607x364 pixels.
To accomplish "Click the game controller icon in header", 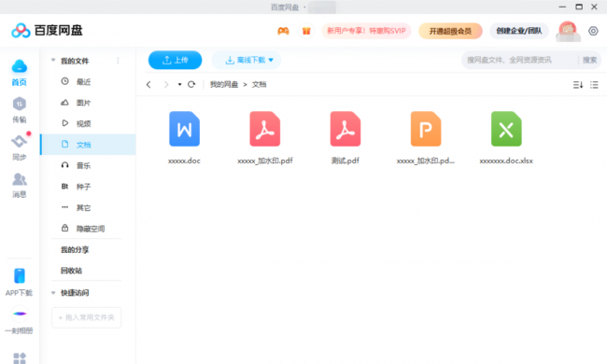I will pos(283,31).
